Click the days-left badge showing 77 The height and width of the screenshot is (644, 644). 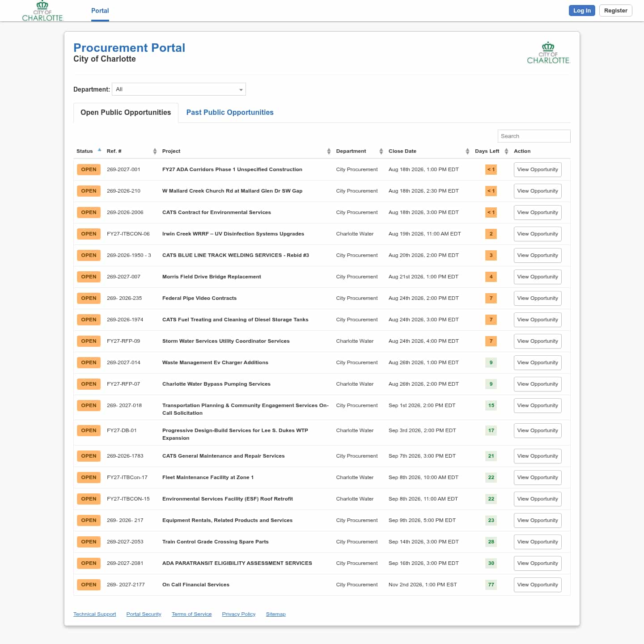point(491,585)
